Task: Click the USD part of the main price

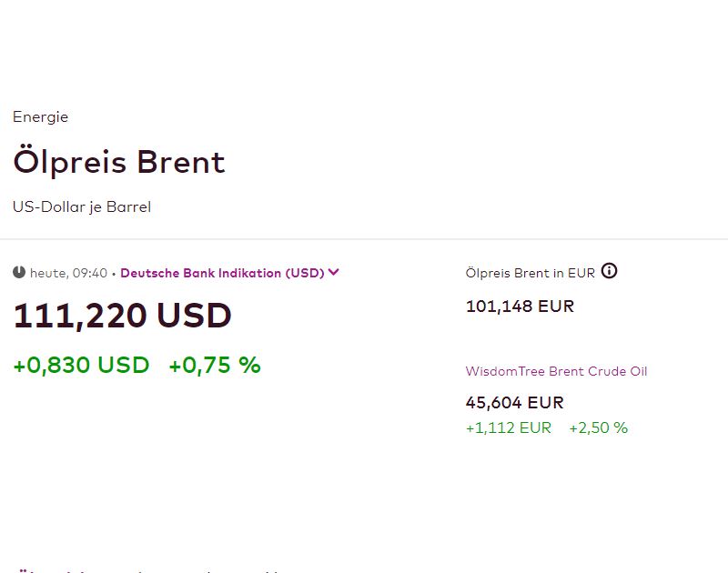Action: point(194,316)
